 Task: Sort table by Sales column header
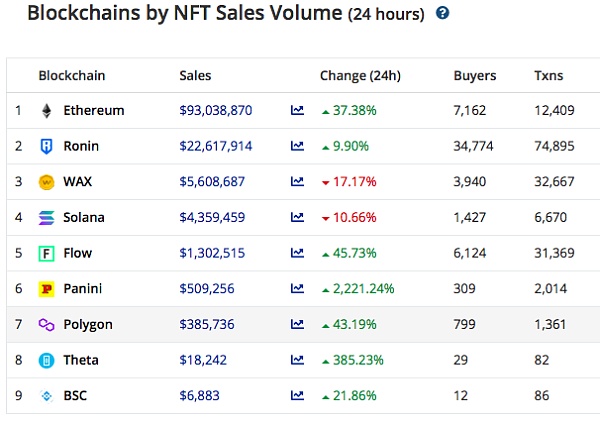195,75
